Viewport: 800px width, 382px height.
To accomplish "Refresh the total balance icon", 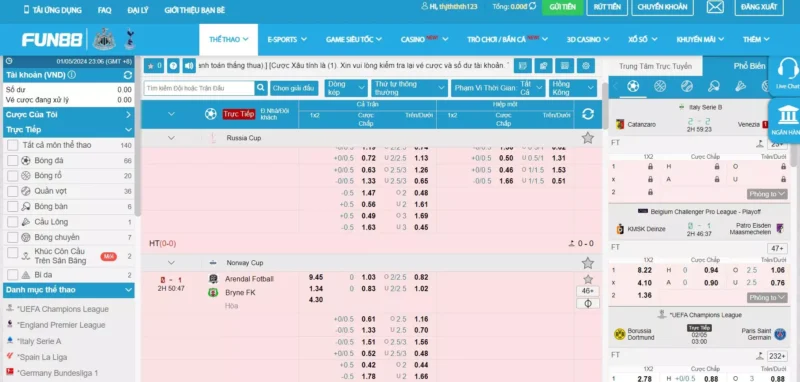I will [x=533, y=6].
